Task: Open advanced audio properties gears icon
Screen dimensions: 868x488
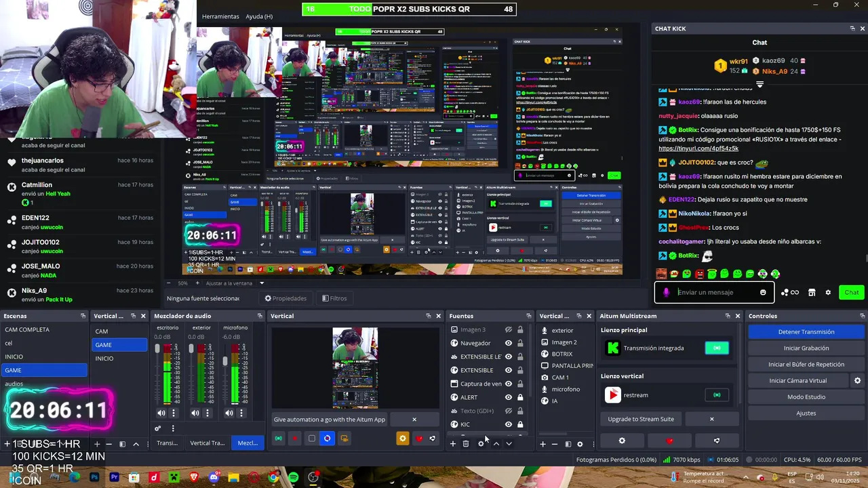Action: click(158, 428)
